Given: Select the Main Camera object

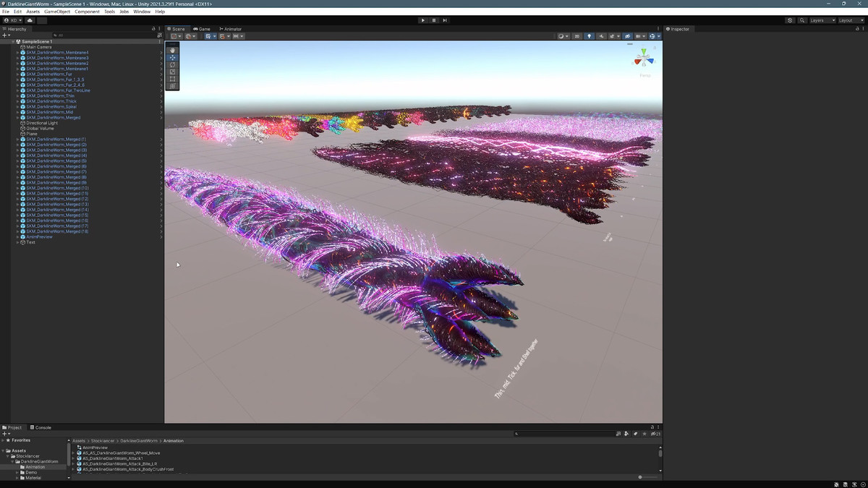Looking at the screenshot, I should coord(40,47).
